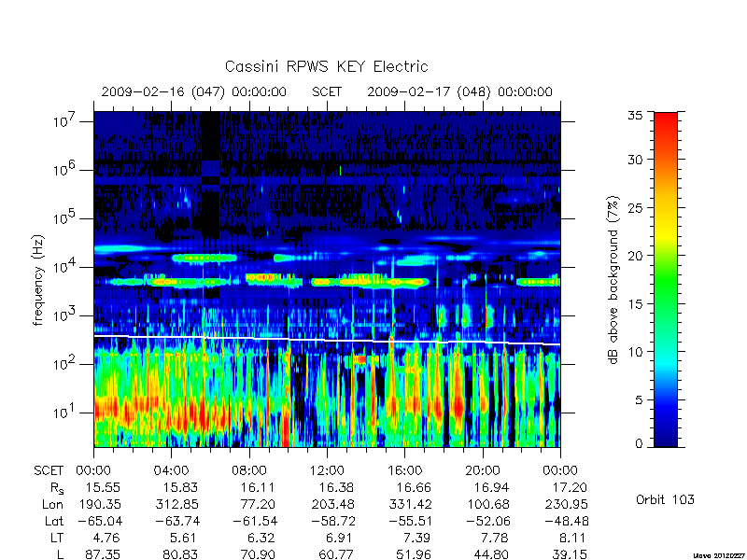Image resolution: width=747 pixels, height=560 pixels.
Task: Select end date 2009-02-17 (048) 00:00:00
Action: click(x=459, y=91)
